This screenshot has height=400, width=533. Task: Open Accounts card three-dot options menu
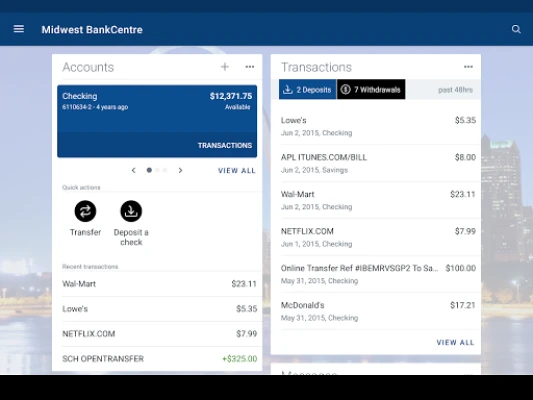coord(250,67)
